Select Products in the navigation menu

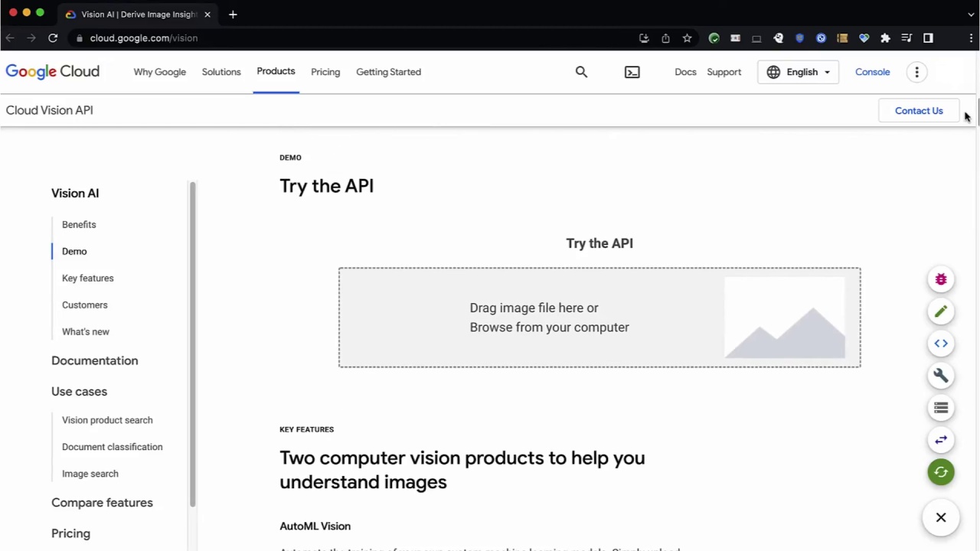pos(276,71)
